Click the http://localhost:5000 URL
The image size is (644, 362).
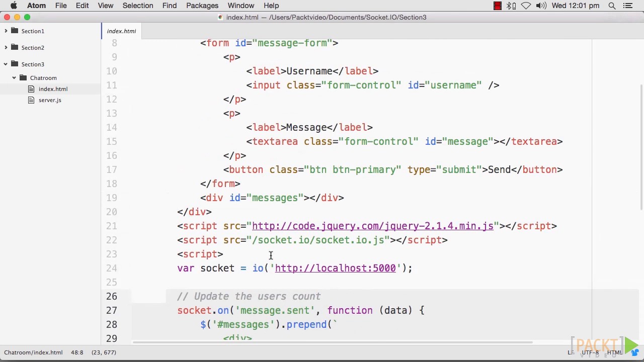coord(336,268)
